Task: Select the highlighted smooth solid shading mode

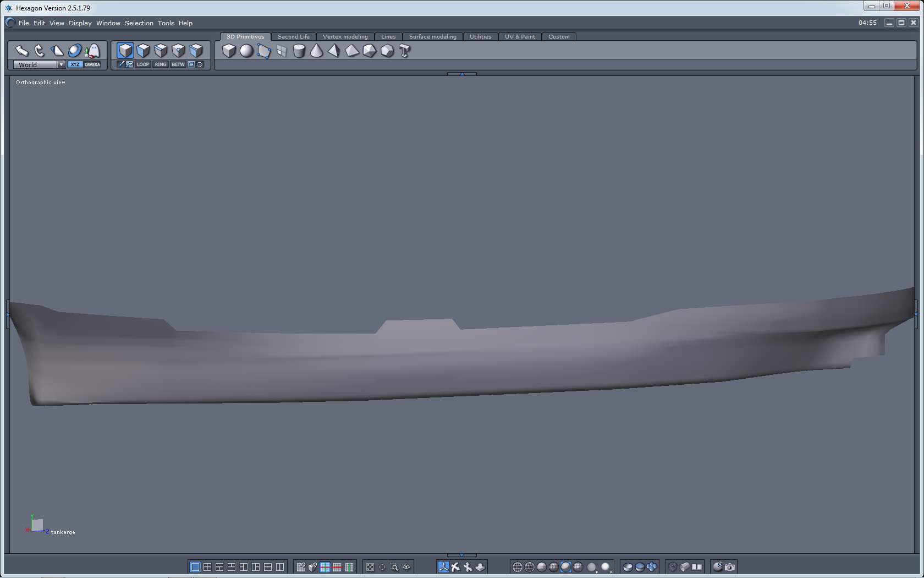Action: [566, 567]
